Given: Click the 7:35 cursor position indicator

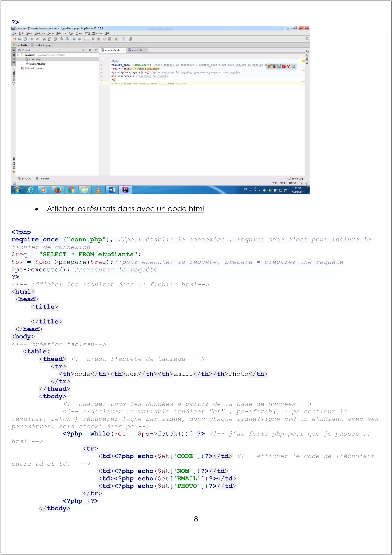Looking at the screenshot, I should coord(275,183).
